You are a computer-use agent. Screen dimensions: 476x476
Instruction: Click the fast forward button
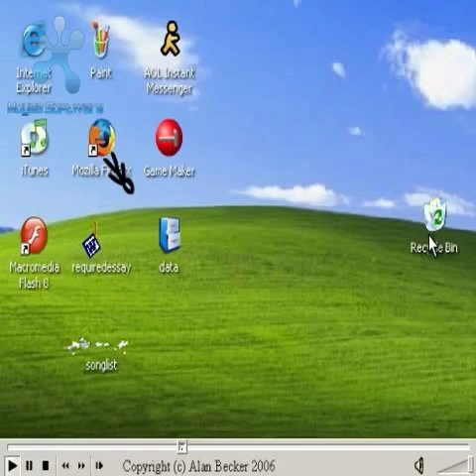tap(81, 466)
